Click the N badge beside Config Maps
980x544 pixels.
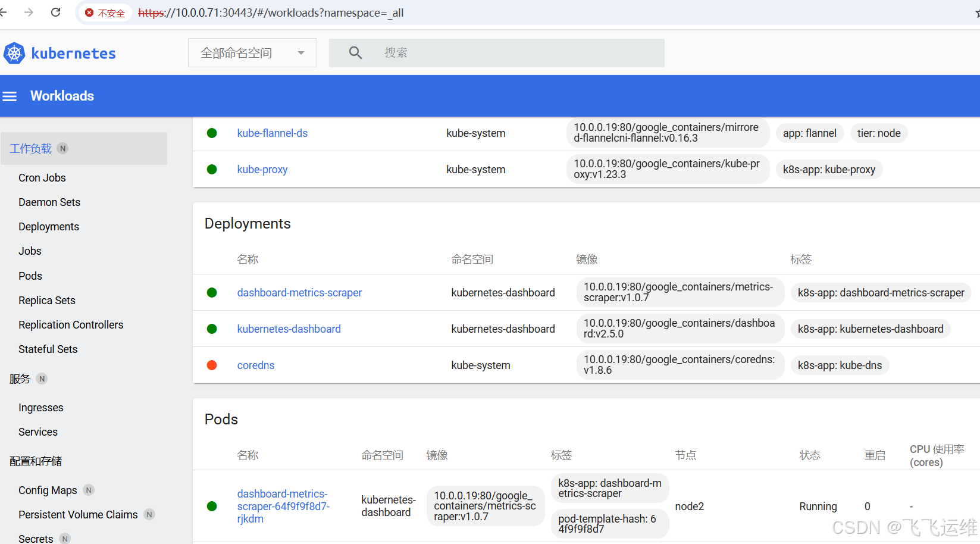coord(89,490)
